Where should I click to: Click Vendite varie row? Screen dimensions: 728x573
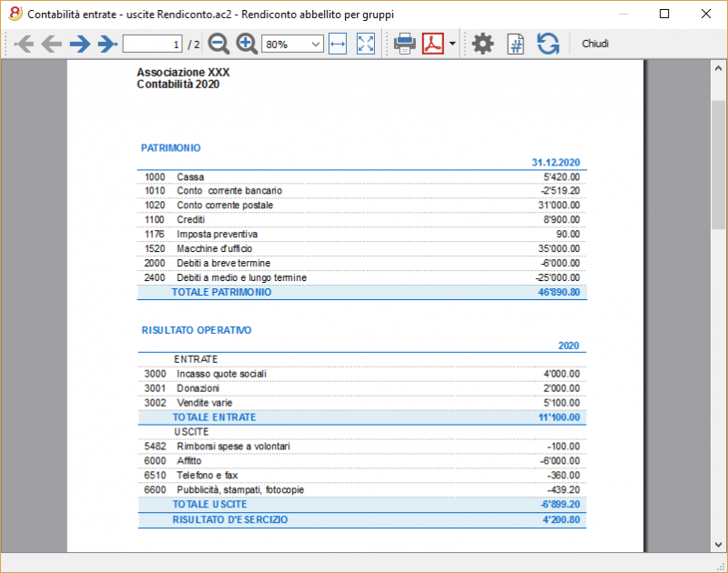(x=361, y=403)
